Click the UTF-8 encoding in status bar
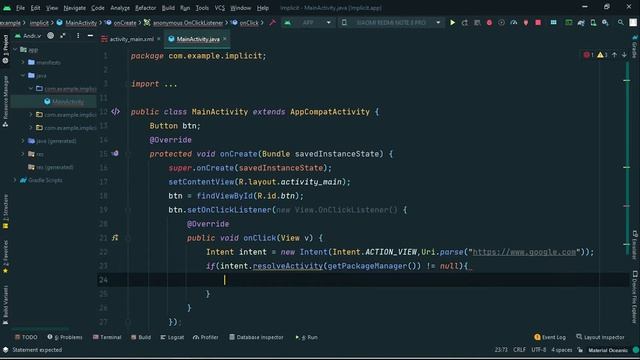640x360 pixels. click(x=538, y=350)
